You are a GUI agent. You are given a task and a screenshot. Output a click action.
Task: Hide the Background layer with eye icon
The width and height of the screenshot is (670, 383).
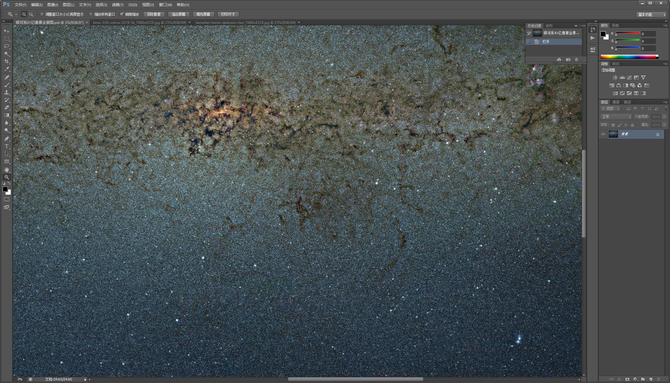(x=603, y=134)
